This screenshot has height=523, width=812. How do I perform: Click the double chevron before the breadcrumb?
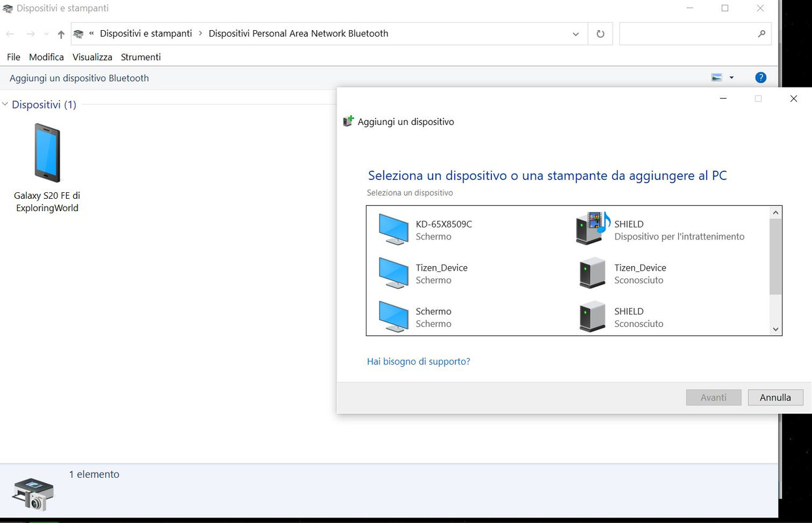point(92,33)
